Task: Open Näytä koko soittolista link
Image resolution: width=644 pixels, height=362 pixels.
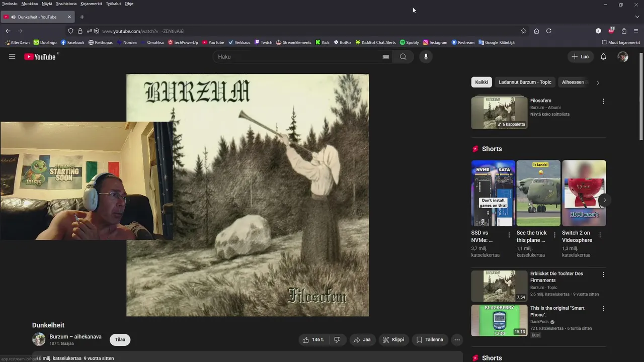Action: point(550,114)
